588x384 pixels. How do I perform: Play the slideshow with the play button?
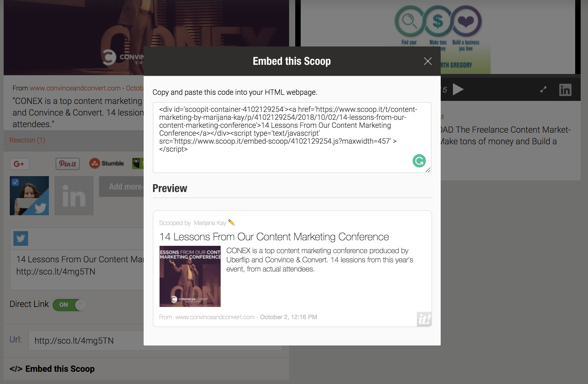point(458,90)
